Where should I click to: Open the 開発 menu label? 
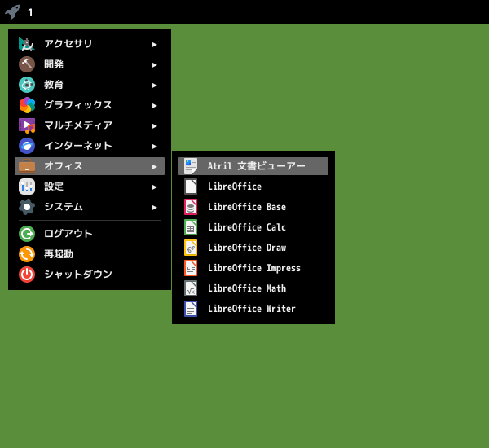[x=54, y=64]
